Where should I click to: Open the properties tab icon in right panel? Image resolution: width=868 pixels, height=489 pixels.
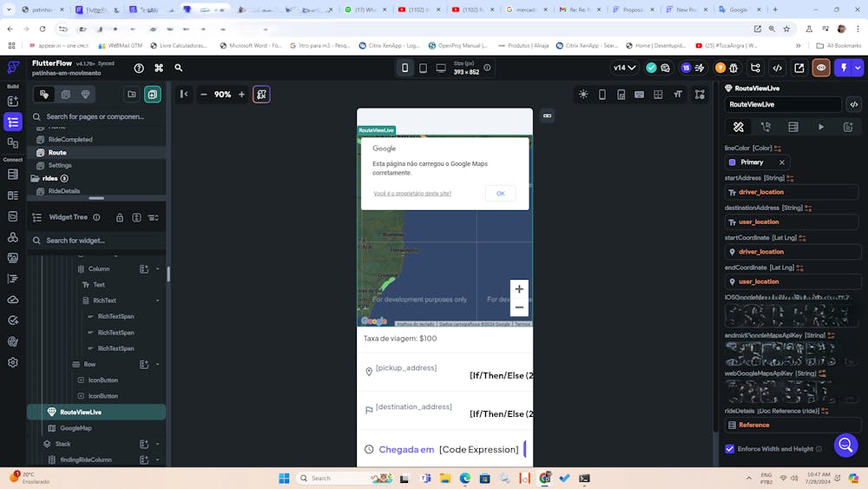pos(739,128)
